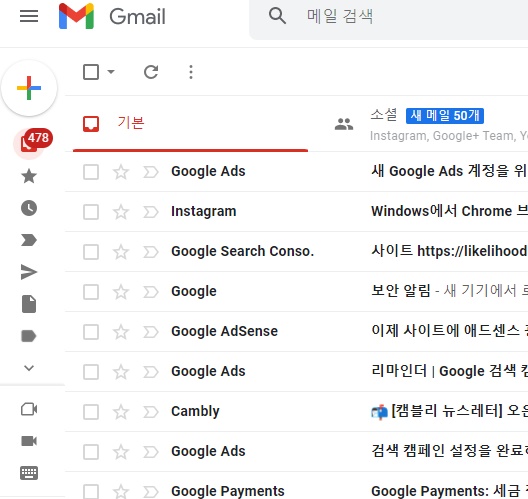The width and height of the screenshot is (528, 499).
Task: Open keyboard icon at sidebar bottom
Action: pos(29,473)
